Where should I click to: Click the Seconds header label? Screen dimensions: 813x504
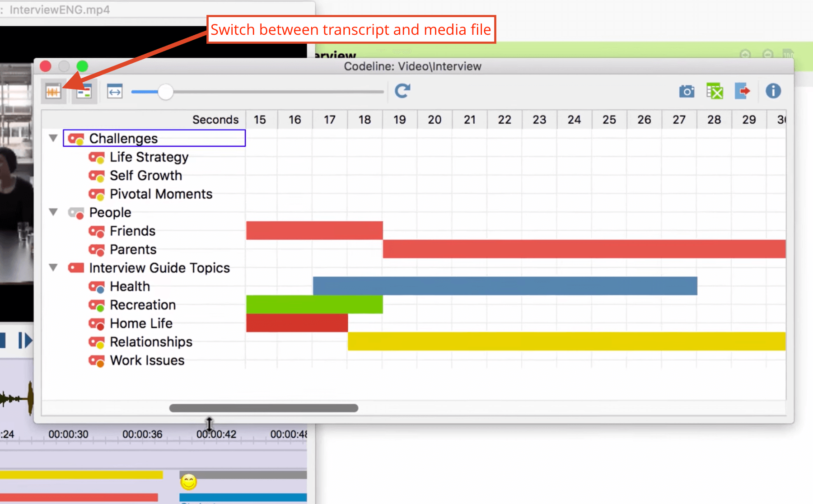point(215,120)
